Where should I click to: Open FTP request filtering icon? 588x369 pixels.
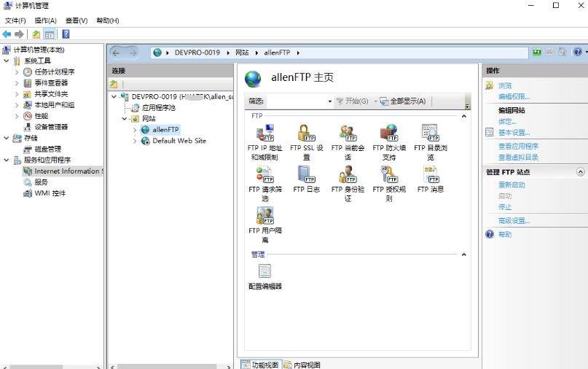[x=264, y=184]
